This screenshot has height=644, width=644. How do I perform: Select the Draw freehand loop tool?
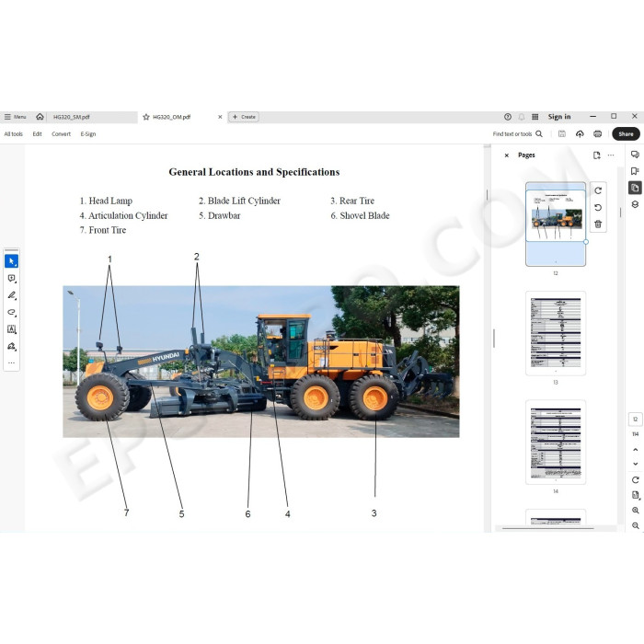11,313
